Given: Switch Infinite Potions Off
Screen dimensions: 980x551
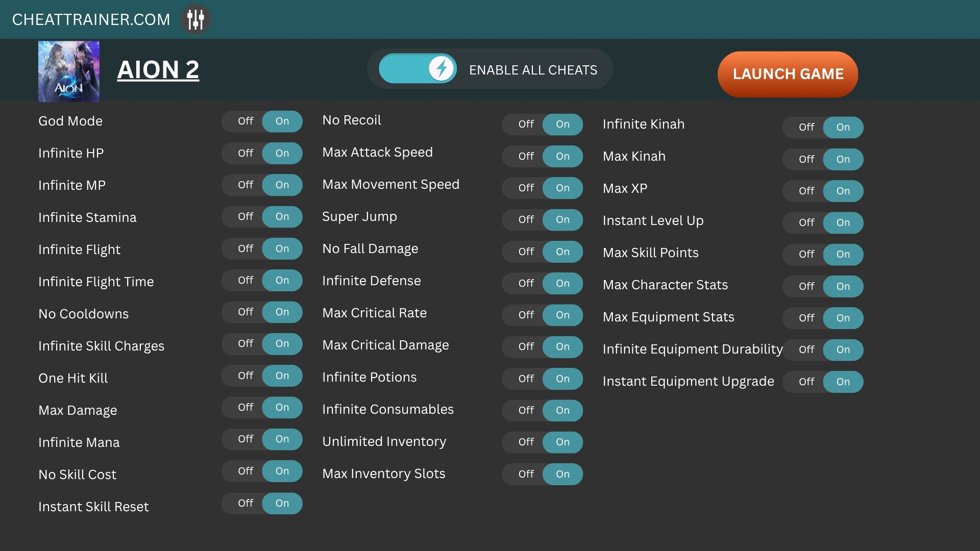Looking at the screenshot, I should tap(526, 379).
